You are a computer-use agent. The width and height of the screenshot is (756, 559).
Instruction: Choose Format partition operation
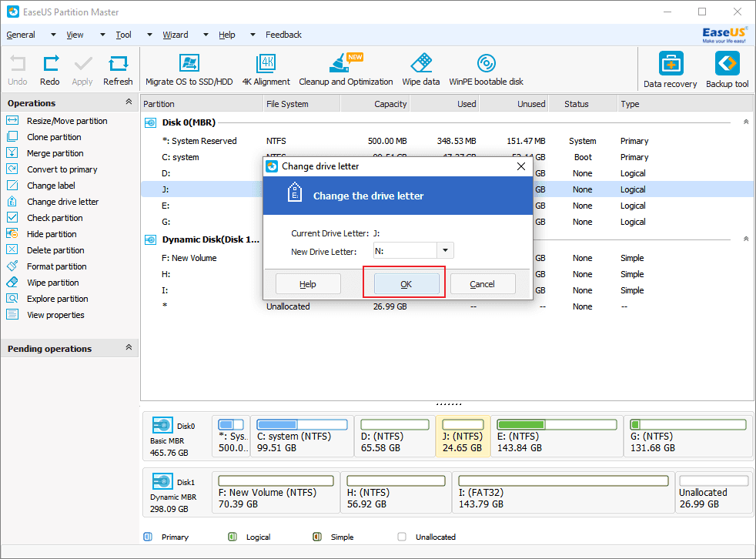46,266
